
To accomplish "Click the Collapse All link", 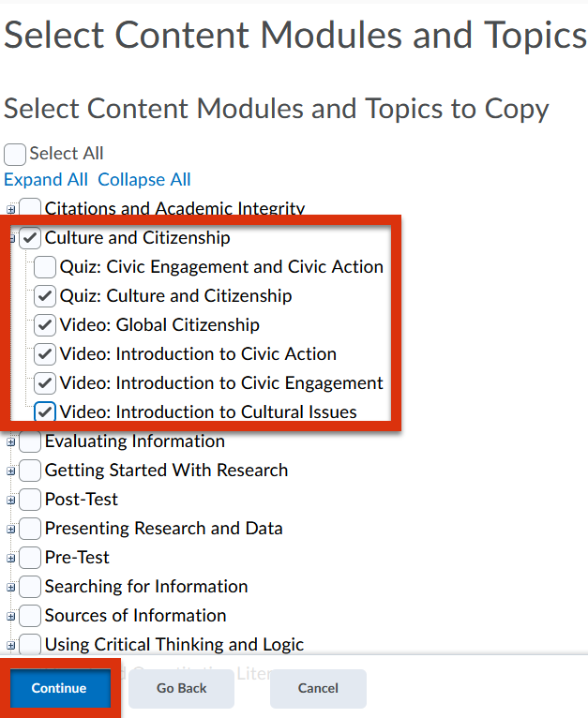I will [144, 180].
